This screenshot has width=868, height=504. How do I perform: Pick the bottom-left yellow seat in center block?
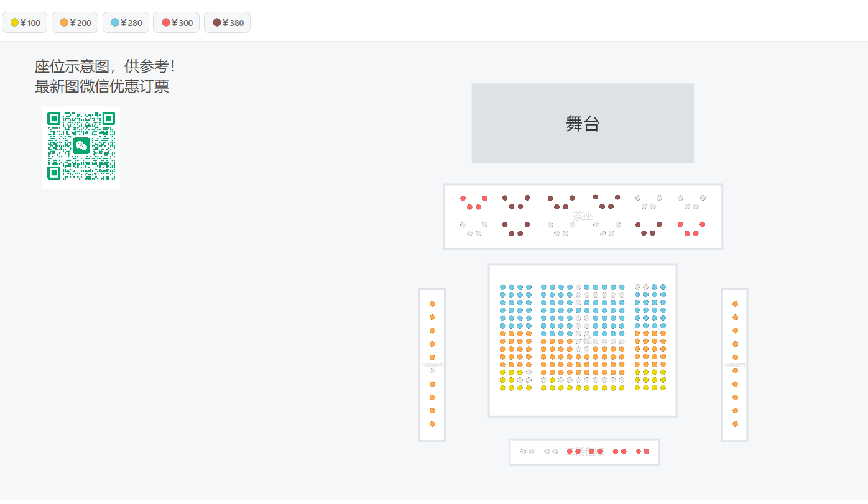pyautogui.click(x=502, y=388)
